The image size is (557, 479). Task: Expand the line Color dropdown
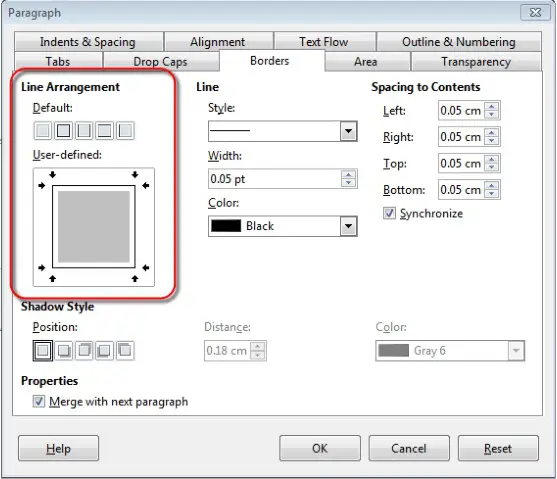click(x=348, y=226)
